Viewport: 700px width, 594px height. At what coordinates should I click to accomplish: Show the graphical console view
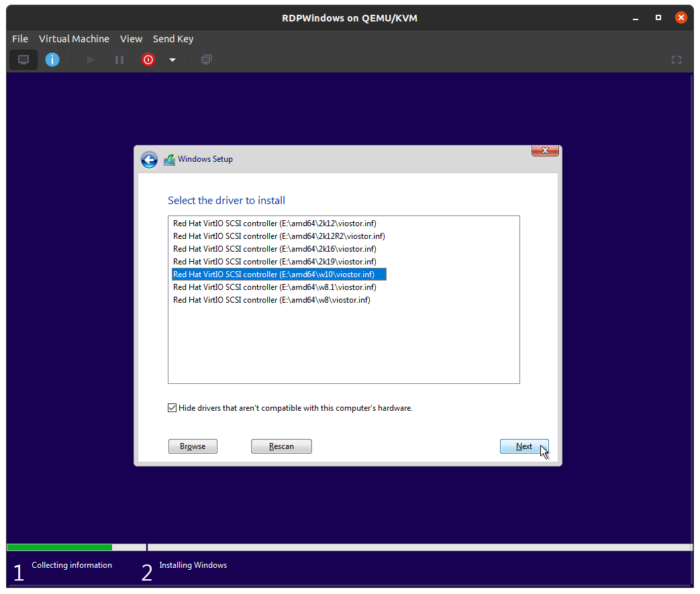(x=23, y=60)
